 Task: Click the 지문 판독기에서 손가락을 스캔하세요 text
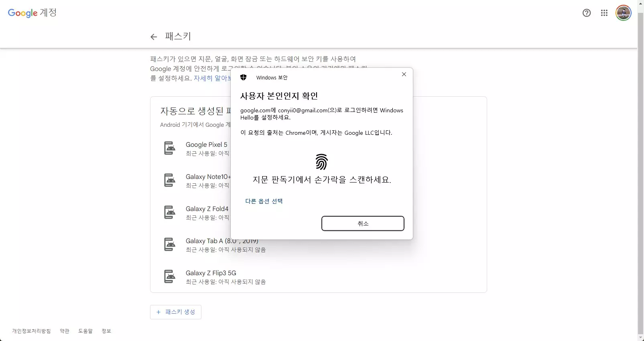322,180
